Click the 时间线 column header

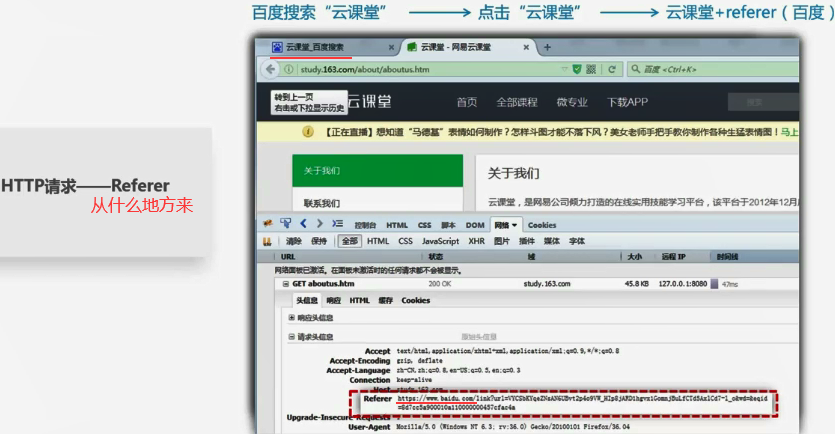coord(727,257)
